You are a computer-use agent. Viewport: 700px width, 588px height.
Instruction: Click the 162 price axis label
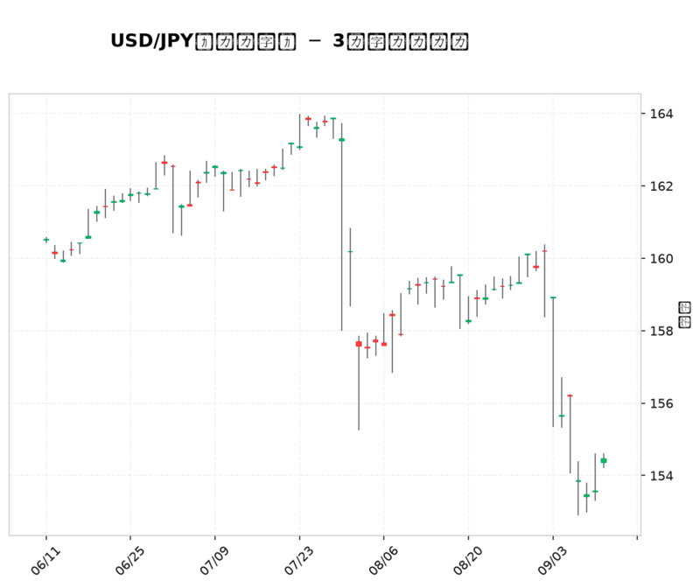pos(661,186)
